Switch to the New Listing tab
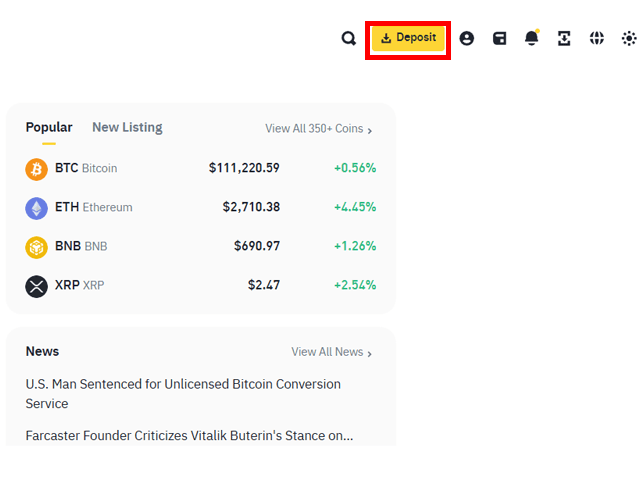 tap(127, 127)
